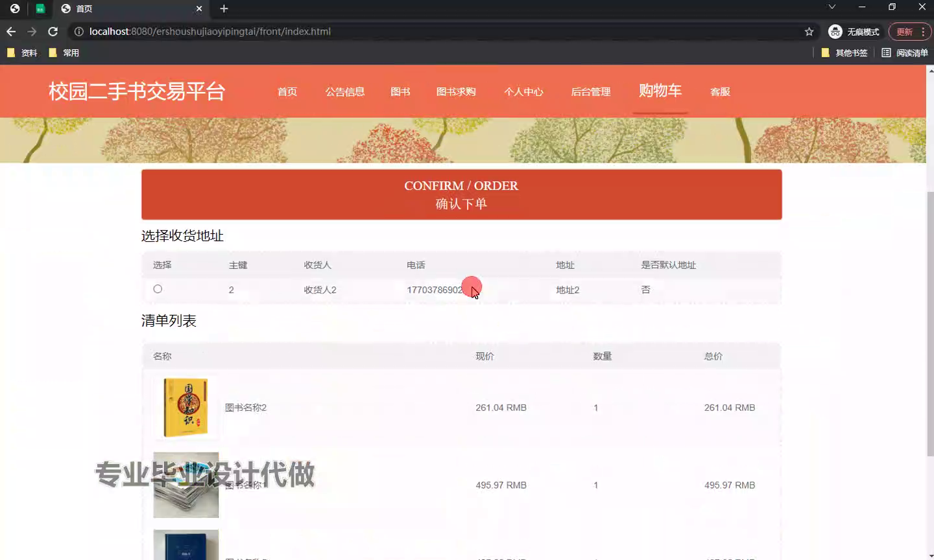
Task: Open the tab search dropdown arrow
Action: (832, 6)
